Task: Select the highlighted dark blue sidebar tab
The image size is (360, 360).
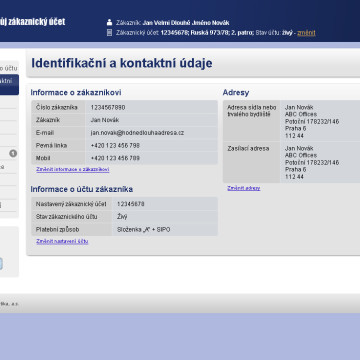Action: pyautogui.click(x=9, y=85)
